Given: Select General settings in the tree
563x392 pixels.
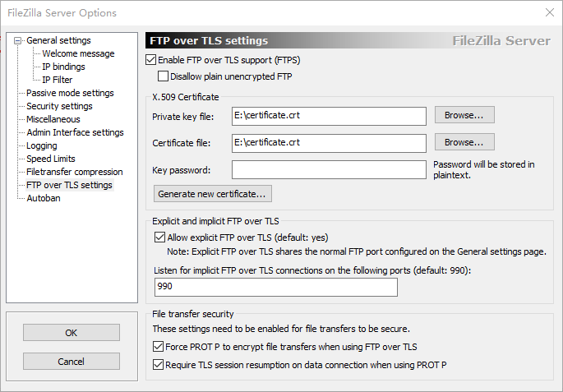Looking at the screenshot, I should point(58,40).
